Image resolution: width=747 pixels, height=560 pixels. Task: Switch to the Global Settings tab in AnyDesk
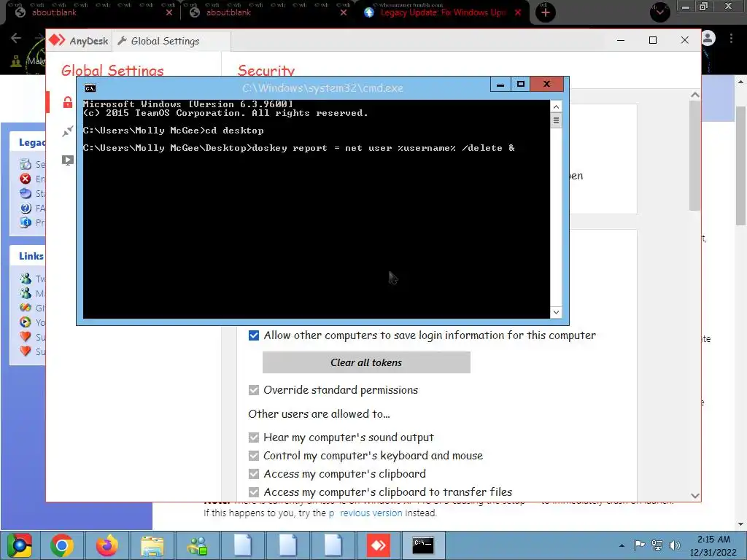(171, 41)
